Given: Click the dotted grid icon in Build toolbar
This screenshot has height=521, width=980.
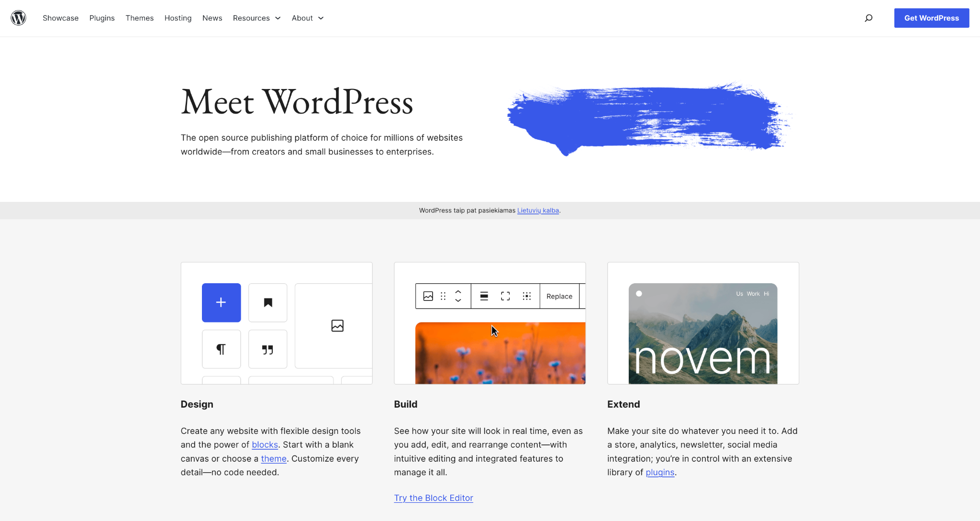Looking at the screenshot, I should coord(527,296).
